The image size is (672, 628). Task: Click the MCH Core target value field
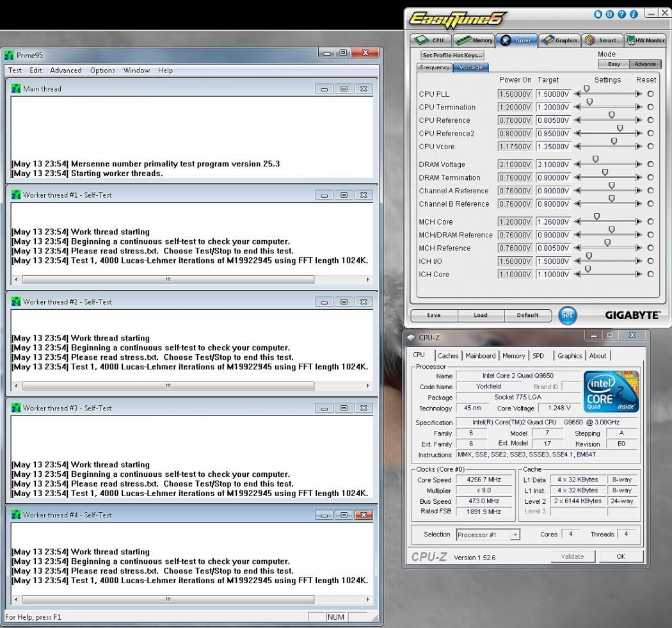tap(554, 221)
